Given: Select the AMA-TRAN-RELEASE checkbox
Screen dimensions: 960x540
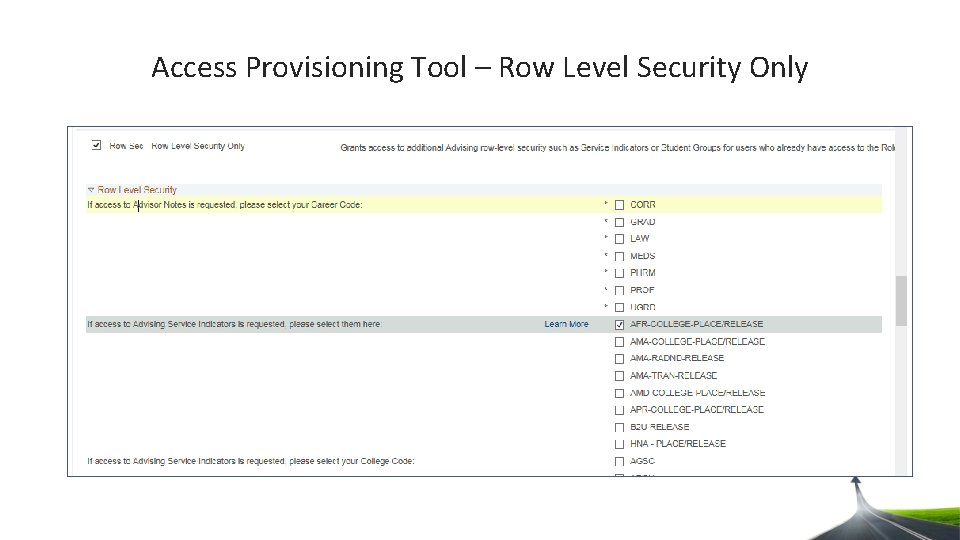Looking at the screenshot, I should coord(620,376).
